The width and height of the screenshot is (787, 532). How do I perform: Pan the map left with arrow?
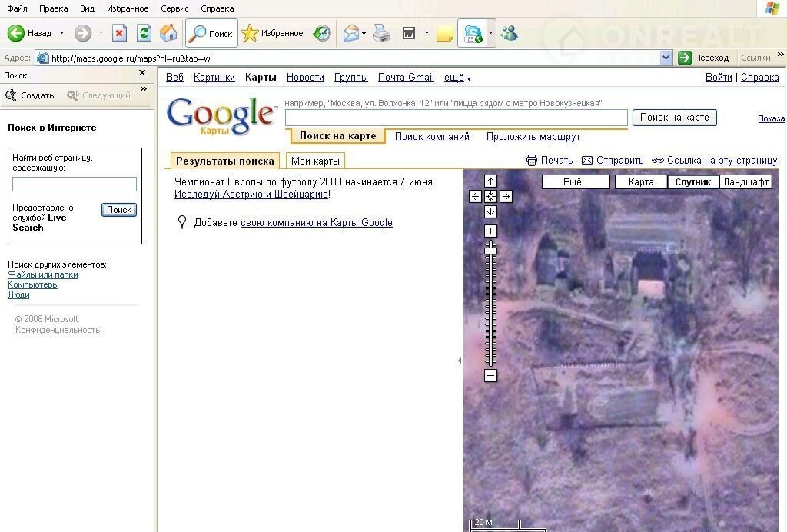coord(476,197)
